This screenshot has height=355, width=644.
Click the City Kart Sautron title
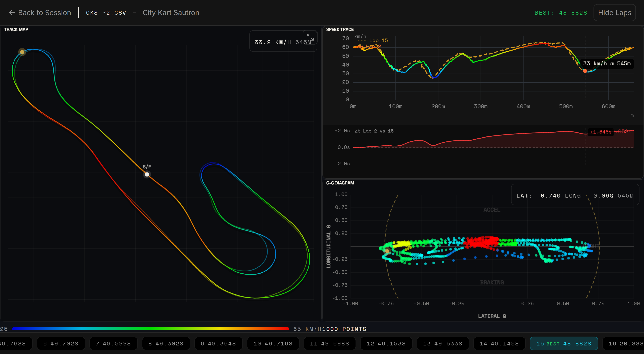tap(171, 13)
